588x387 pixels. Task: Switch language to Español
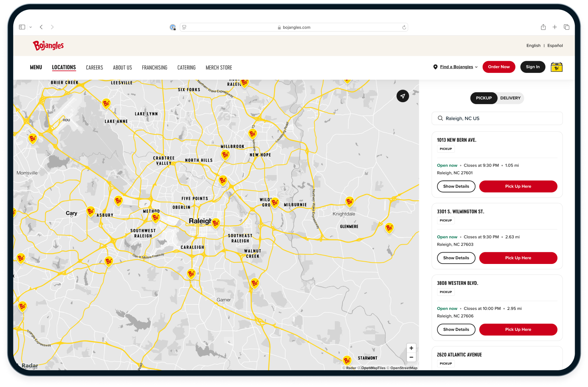click(555, 46)
